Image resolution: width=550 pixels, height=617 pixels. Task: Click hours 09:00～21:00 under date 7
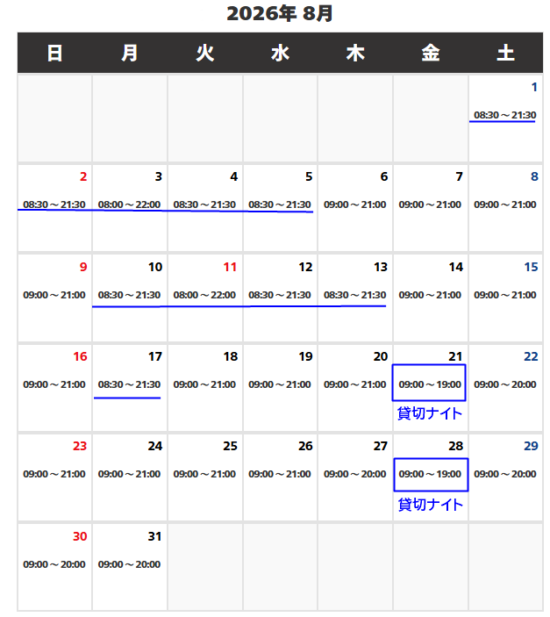(x=430, y=205)
